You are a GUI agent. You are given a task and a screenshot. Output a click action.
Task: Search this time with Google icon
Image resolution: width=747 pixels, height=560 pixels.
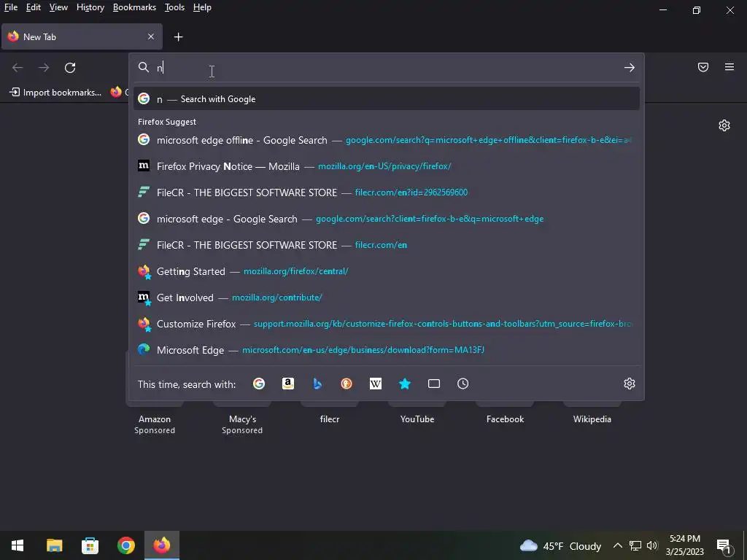click(259, 384)
